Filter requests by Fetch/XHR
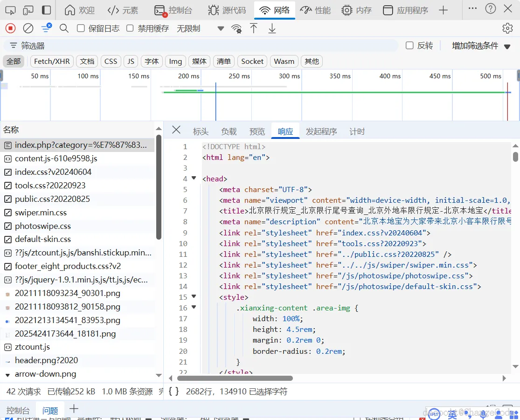The image size is (520, 420). pos(52,62)
